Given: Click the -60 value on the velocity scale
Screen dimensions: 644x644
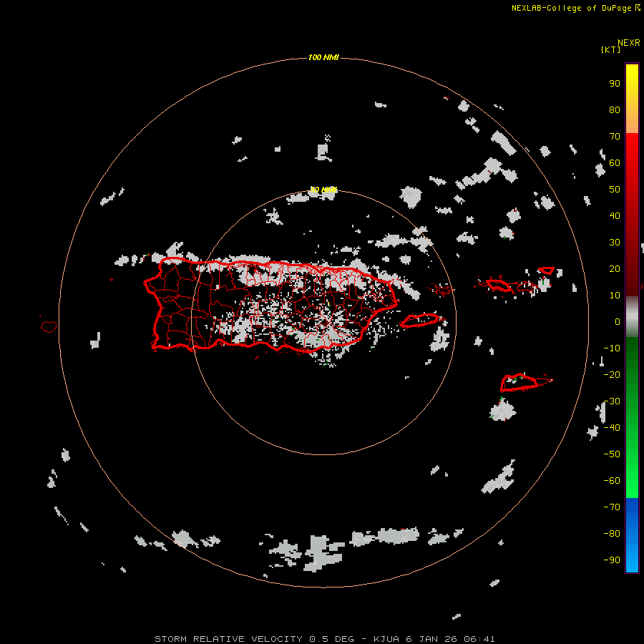Looking at the screenshot, I should click(x=612, y=481).
